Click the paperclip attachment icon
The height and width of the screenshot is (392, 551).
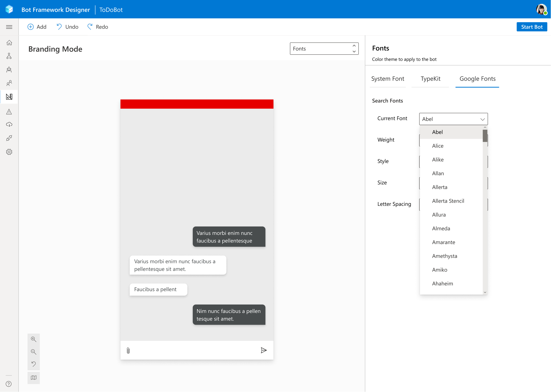(128, 350)
